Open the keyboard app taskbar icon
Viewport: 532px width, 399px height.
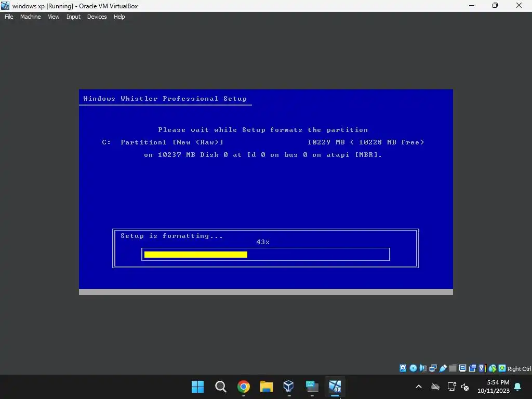coord(312,387)
